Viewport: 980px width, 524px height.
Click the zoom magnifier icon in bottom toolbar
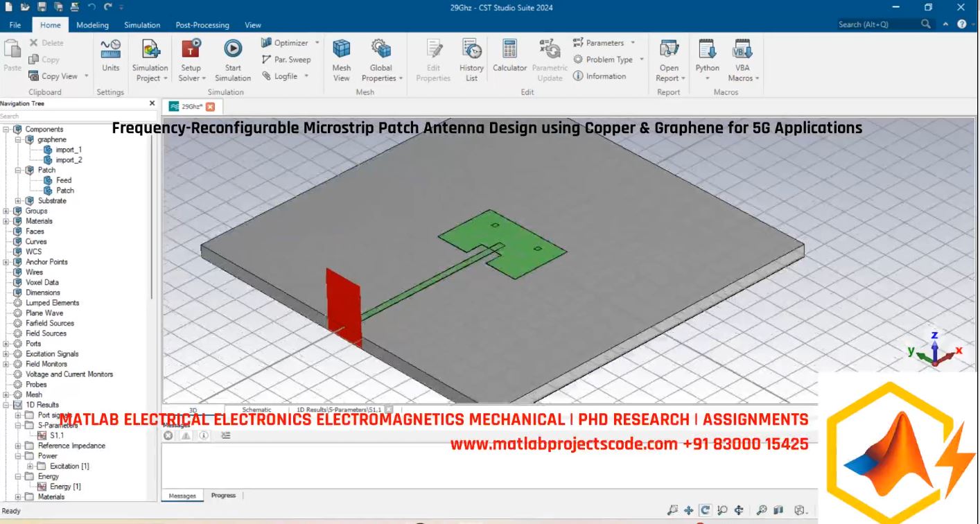722,510
